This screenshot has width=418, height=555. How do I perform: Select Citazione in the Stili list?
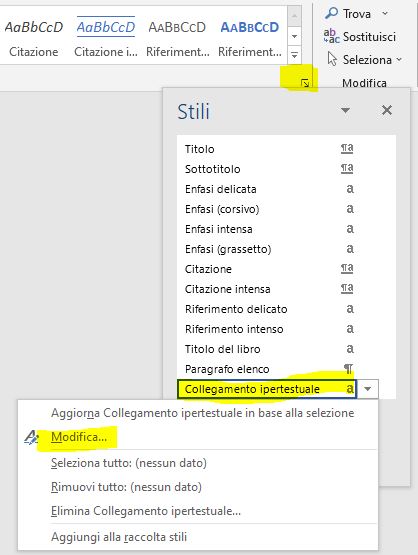(269, 269)
